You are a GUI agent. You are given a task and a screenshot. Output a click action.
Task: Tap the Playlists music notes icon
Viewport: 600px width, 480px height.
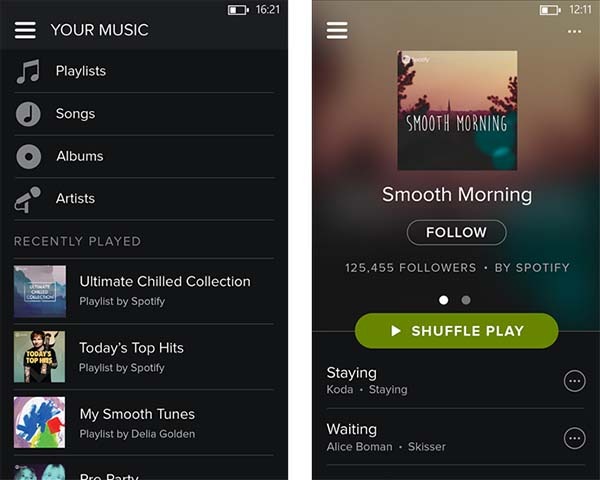28,71
